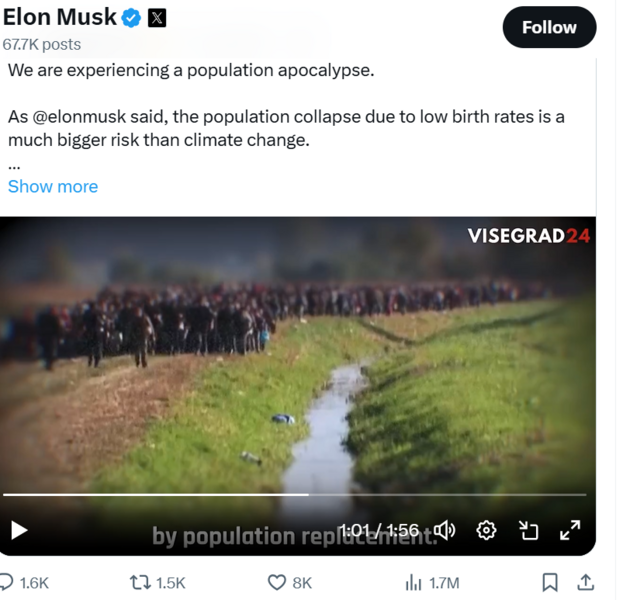Open video settings gear
The image size is (623, 600).
[487, 530]
